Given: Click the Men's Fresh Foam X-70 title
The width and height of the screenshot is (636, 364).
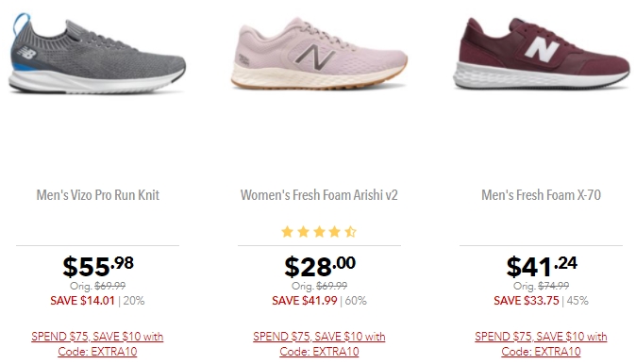Looking at the screenshot, I should click(541, 195).
